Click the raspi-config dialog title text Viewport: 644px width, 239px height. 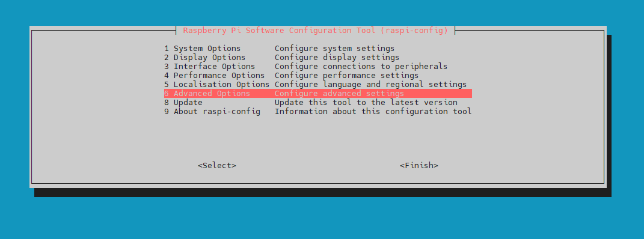click(x=316, y=31)
